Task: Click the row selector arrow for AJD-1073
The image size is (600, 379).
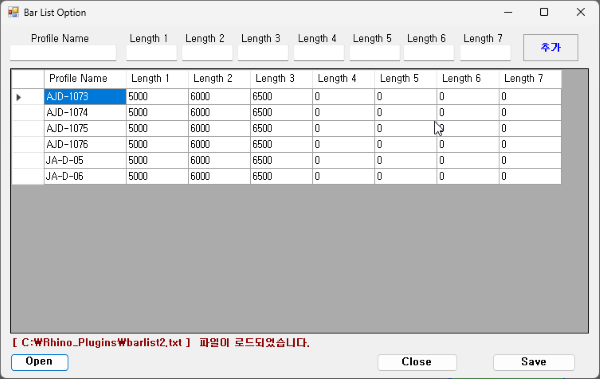Action: [x=28, y=97]
